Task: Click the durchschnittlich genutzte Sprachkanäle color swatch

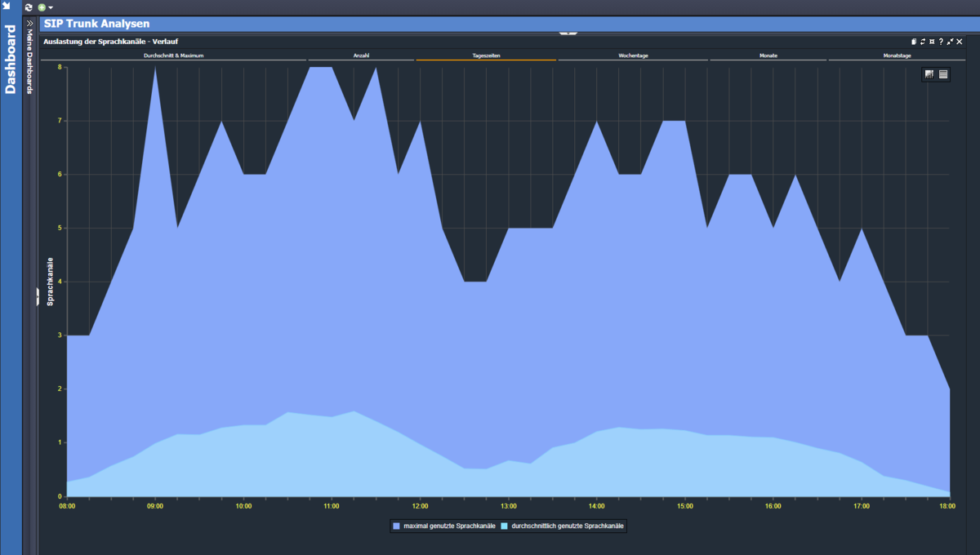Action: pyautogui.click(x=505, y=526)
